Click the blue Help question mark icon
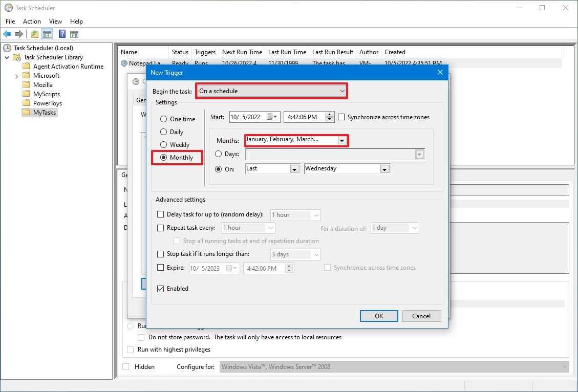The height and width of the screenshot is (392, 578). click(x=62, y=34)
